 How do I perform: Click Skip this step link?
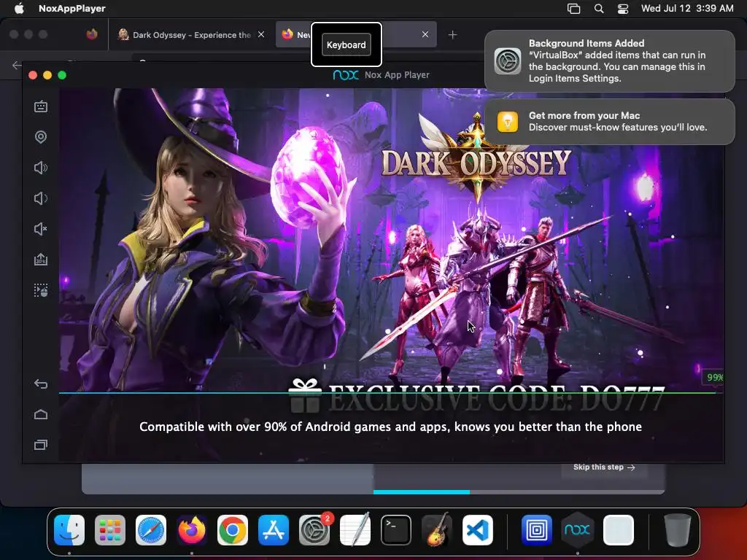tap(604, 467)
